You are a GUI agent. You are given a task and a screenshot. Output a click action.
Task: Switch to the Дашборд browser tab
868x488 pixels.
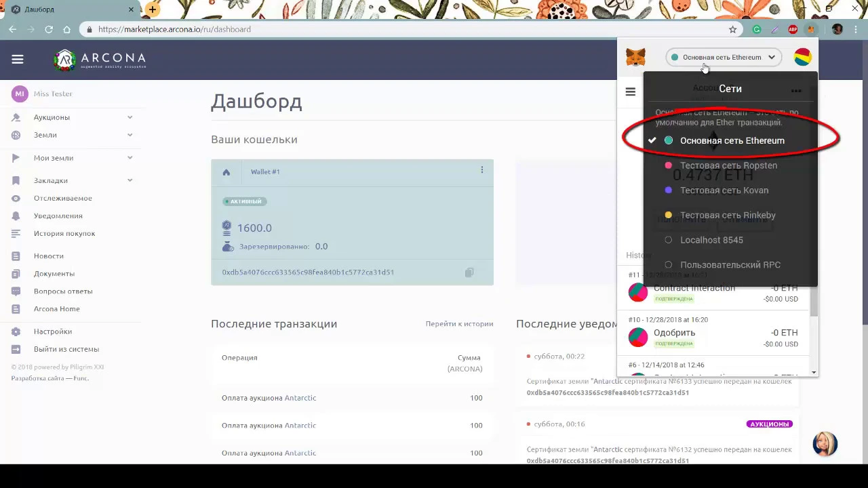(70, 9)
